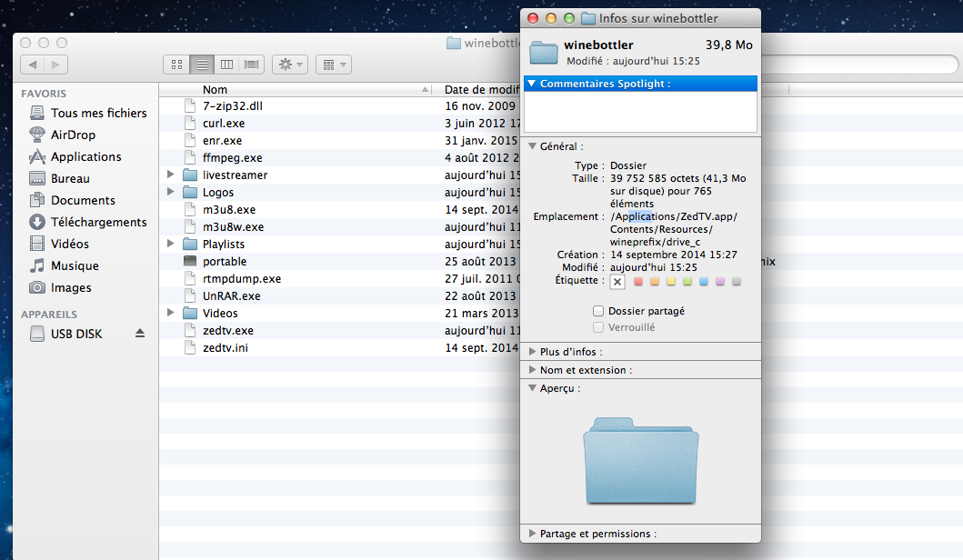Expand the livestreamer folder
Image resolution: width=963 pixels, height=560 pixels.
pos(171,175)
